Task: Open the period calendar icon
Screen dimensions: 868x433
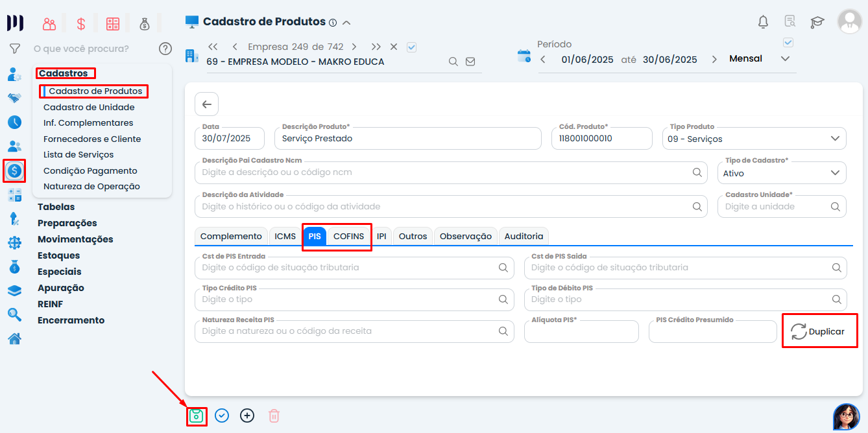Action: (x=524, y=56)
